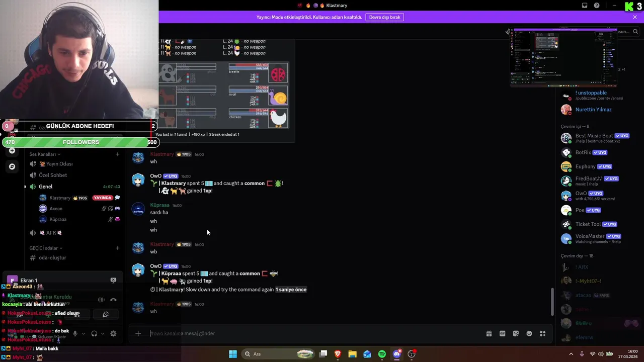The width and height of the screenshot is (644, 362).
Task: Click the message input field for owo channel
Action: pyautogui.click(x=314, y=333)
